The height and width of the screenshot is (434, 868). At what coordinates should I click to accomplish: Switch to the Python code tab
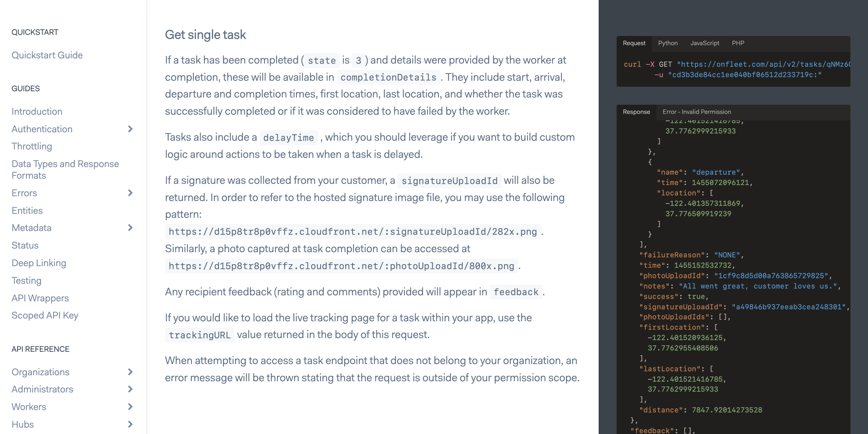(668, 43)
